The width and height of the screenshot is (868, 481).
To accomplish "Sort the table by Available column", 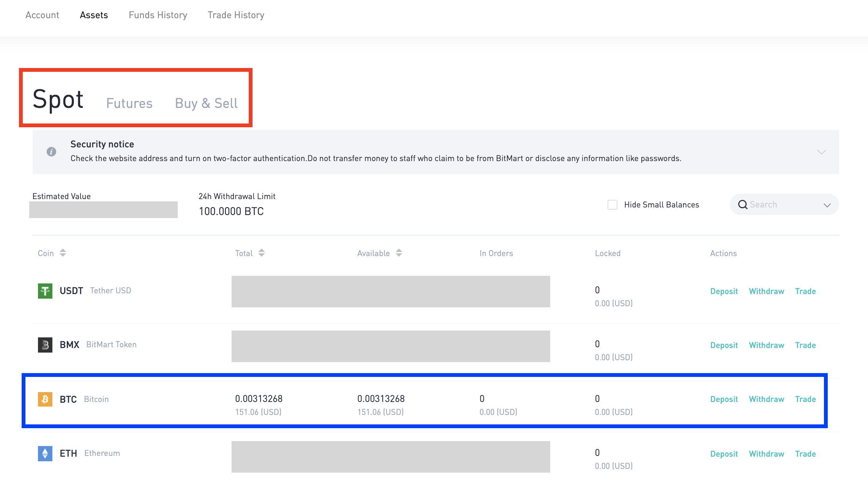I will [x=399, y=253].
